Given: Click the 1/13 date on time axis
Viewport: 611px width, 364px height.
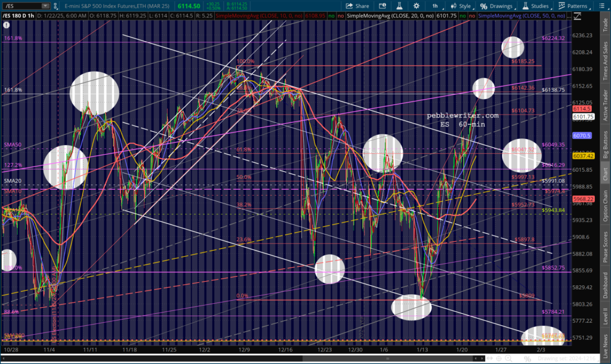Looking at the screenshot, I should (x=422, y=350).
